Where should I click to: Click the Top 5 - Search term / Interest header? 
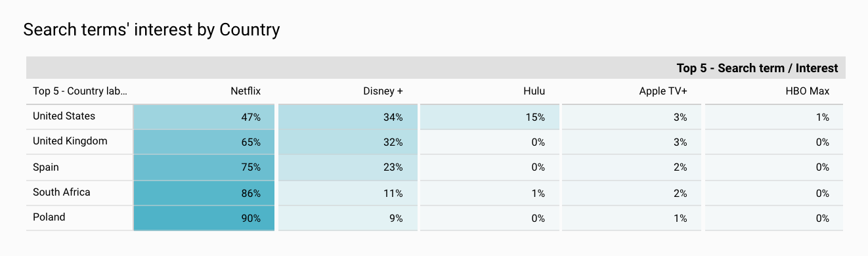point(757,68)
